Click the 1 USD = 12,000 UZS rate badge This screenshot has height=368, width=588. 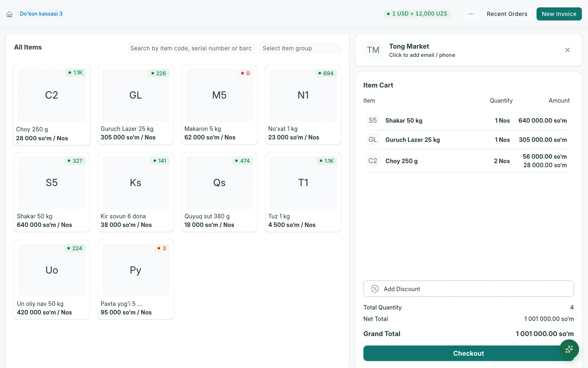[416, 14]
